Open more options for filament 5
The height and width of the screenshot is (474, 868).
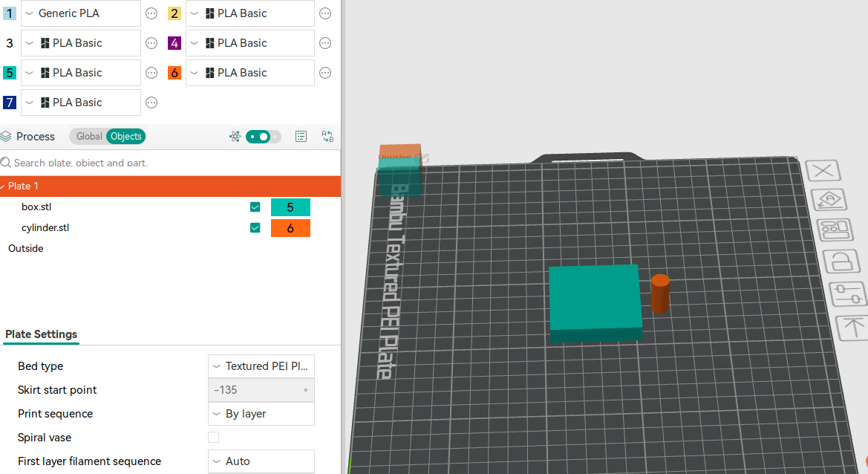pos(151,73)
